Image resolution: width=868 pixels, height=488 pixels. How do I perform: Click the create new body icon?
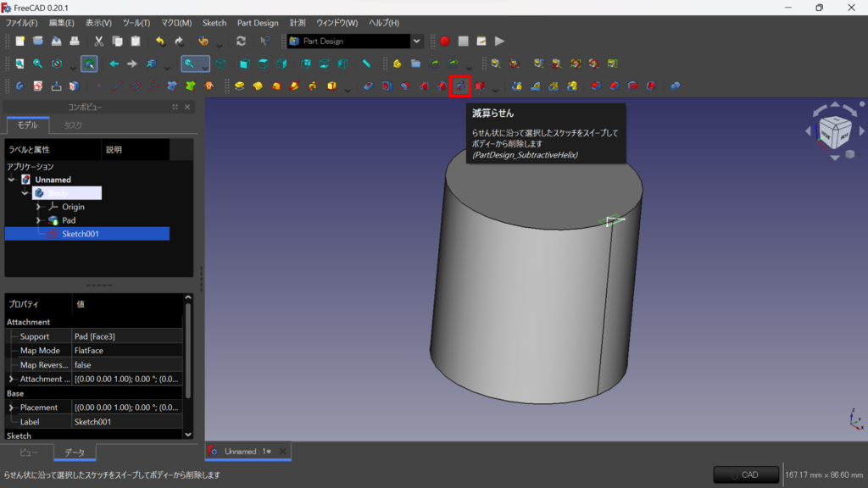(x=20, y=86)
